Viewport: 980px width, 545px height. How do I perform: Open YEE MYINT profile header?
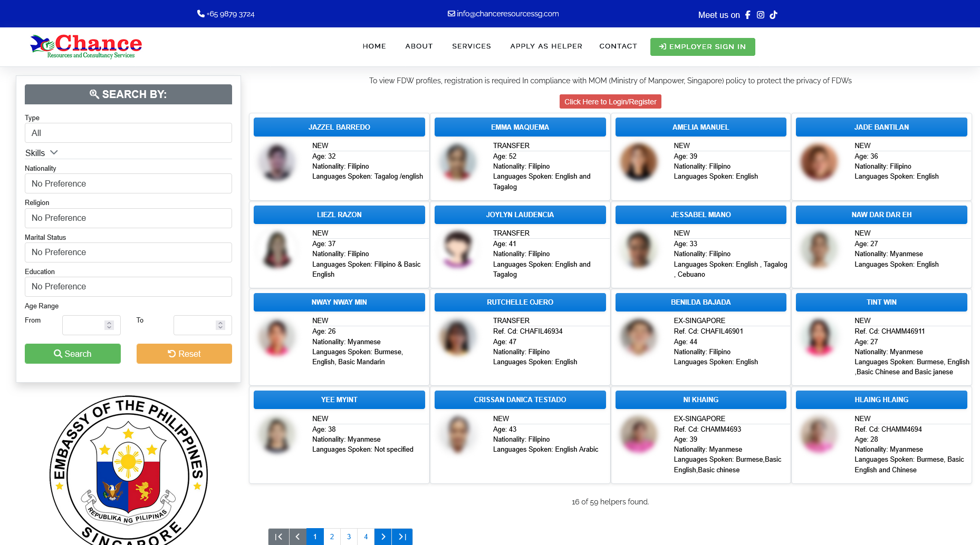point(339,400)
